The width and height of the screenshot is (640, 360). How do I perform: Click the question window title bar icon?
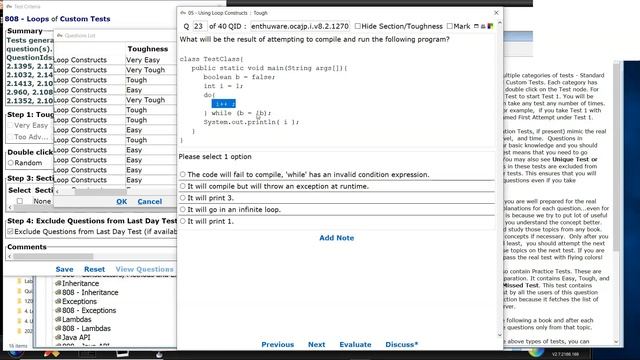[183, 13]
